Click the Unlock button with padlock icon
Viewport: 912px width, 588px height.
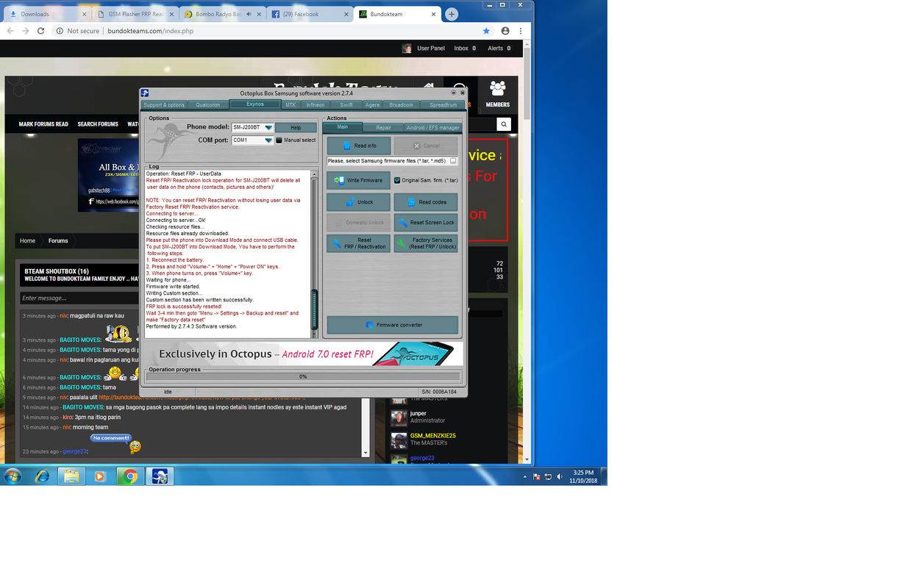(359, 202)
